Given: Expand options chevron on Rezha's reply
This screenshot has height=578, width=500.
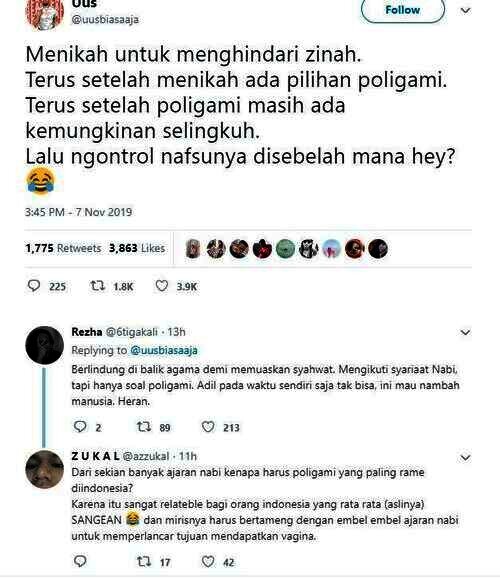Looking at the screenshot, I should click(x=465, y=332).
